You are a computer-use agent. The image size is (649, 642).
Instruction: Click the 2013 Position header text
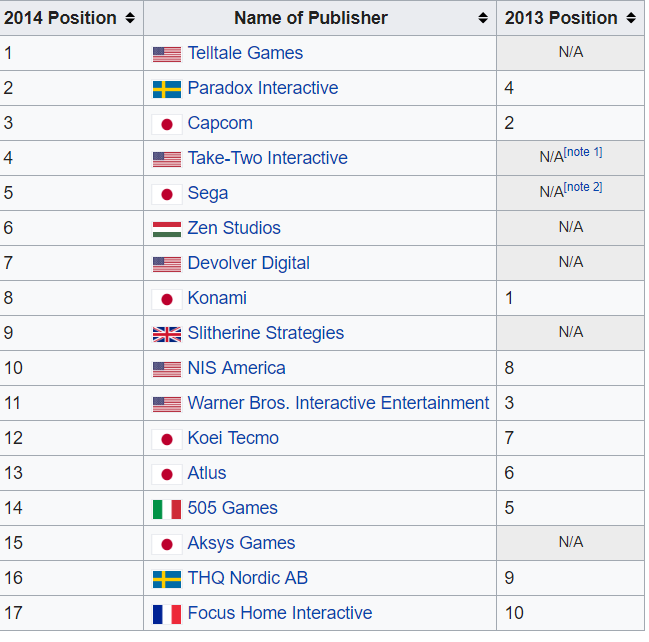561,18
